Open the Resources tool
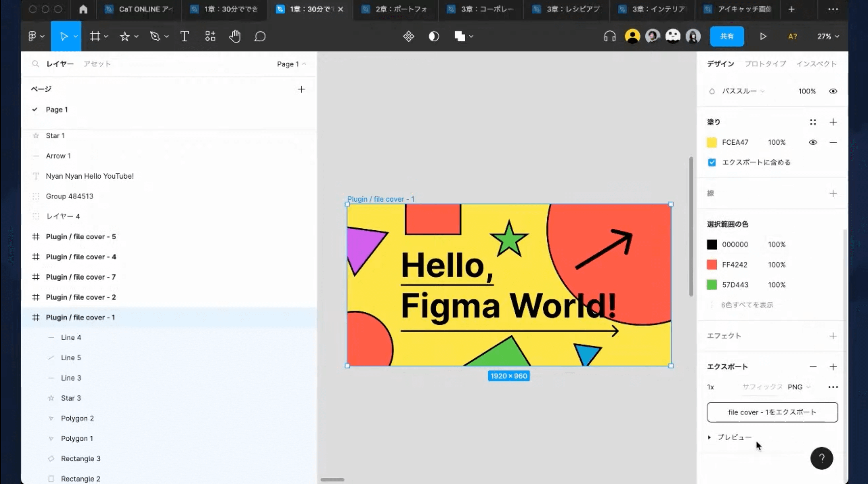 click(x=210, y=36)
